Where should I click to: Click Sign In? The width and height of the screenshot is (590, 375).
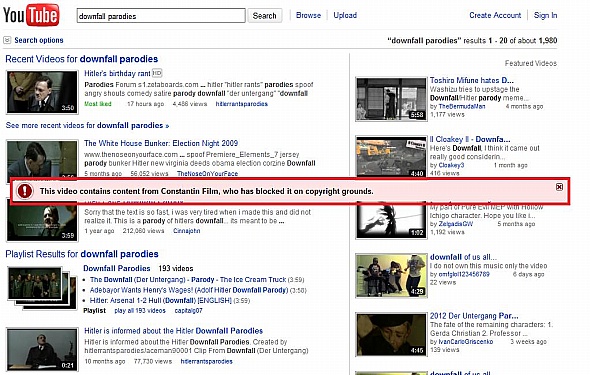(545, 15)
